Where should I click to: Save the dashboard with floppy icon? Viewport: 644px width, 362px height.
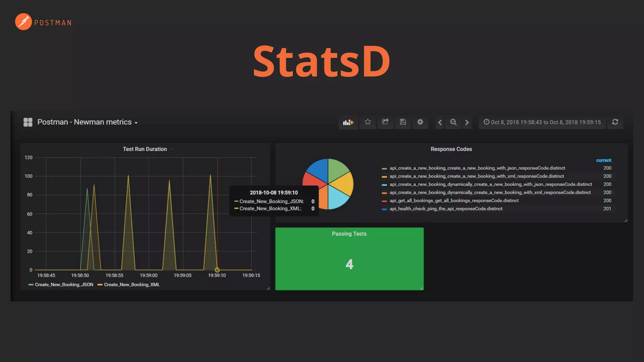[403, 122]
